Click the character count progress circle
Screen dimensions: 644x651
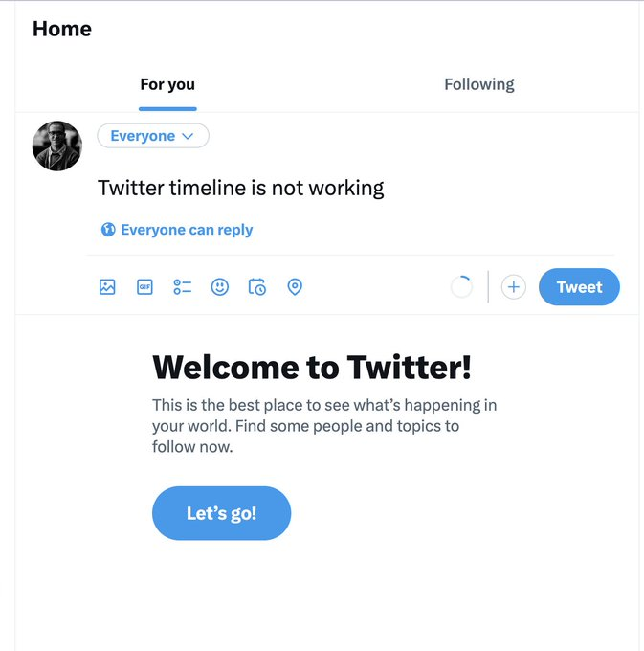pyautogui.click(x=461, y=286)
